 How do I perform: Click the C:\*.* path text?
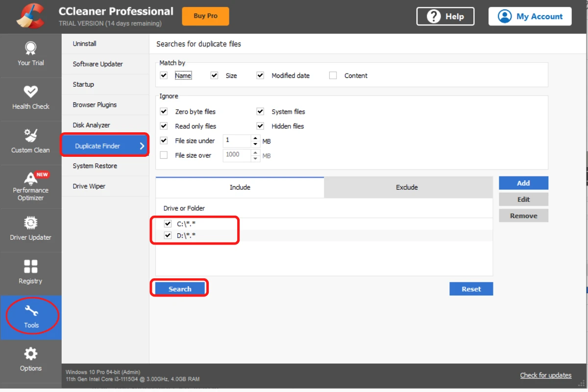click(x=187, y=224)
